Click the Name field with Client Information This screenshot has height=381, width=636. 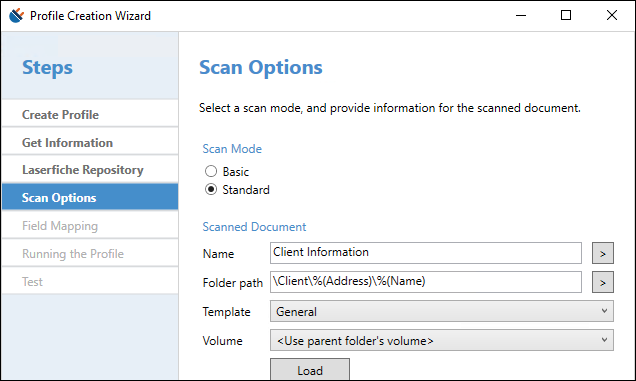(x=426, y=253)
